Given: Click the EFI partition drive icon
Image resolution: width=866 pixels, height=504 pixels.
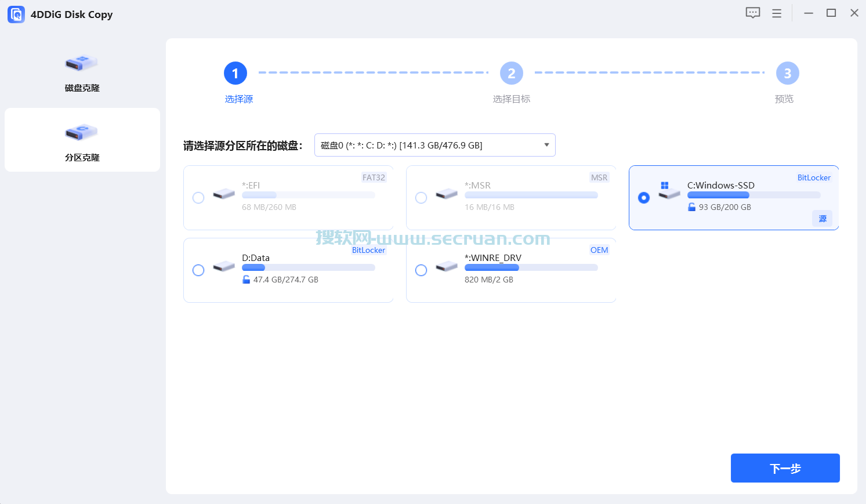Looking at the screenshot, I should 224,194.
